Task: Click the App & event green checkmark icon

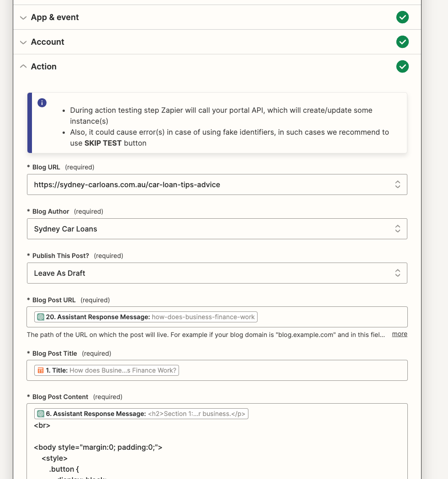Action: (x=402, y=17)
